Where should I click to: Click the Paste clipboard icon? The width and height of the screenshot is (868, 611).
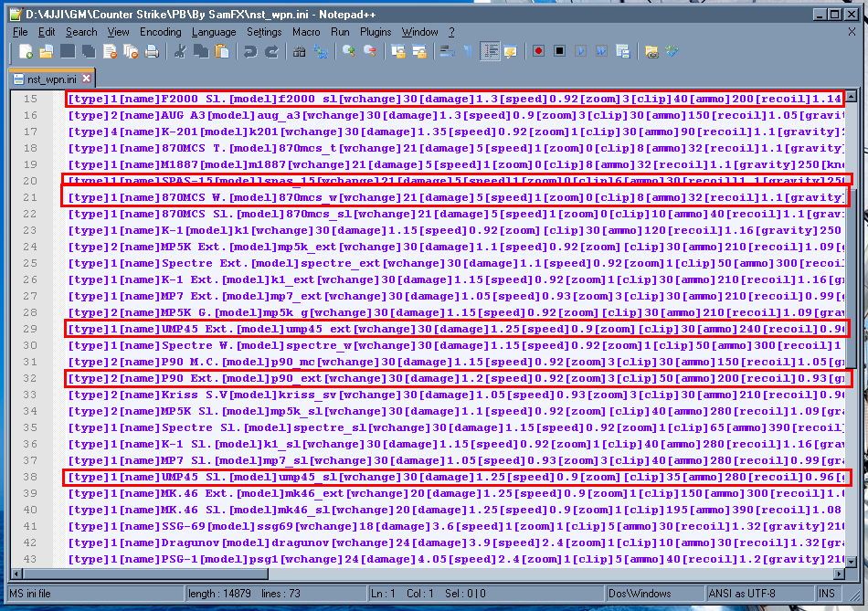[221, 51]
